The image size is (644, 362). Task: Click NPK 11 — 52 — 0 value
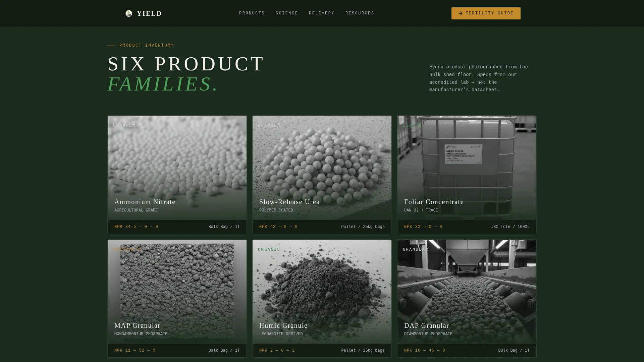pyautogui.click(x=135, y=351)
